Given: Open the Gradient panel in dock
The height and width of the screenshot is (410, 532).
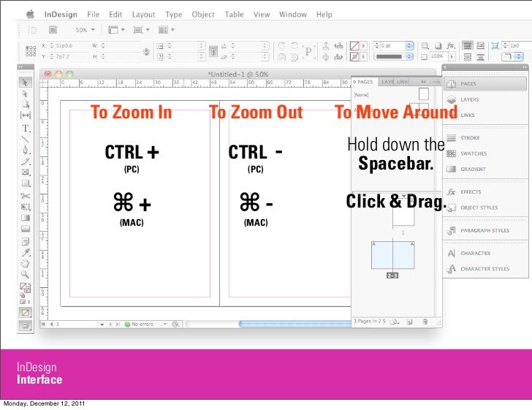Looking at the screenshot, I should (x=485, y=169).
